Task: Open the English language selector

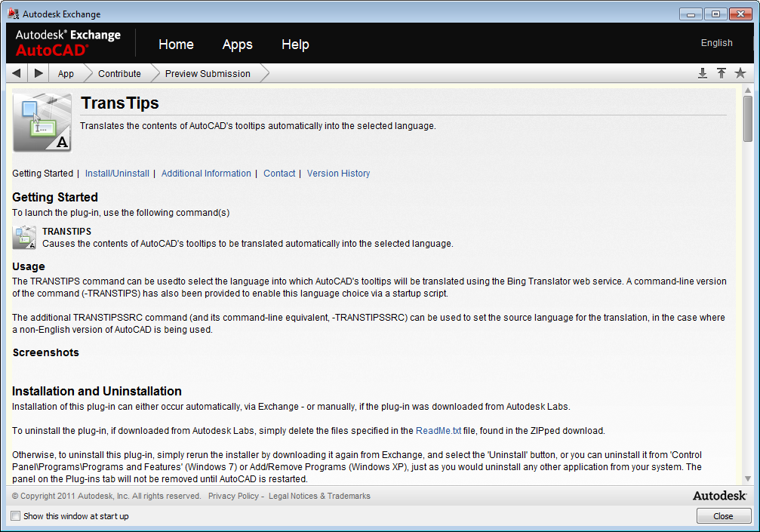Action: coord(716,43)
